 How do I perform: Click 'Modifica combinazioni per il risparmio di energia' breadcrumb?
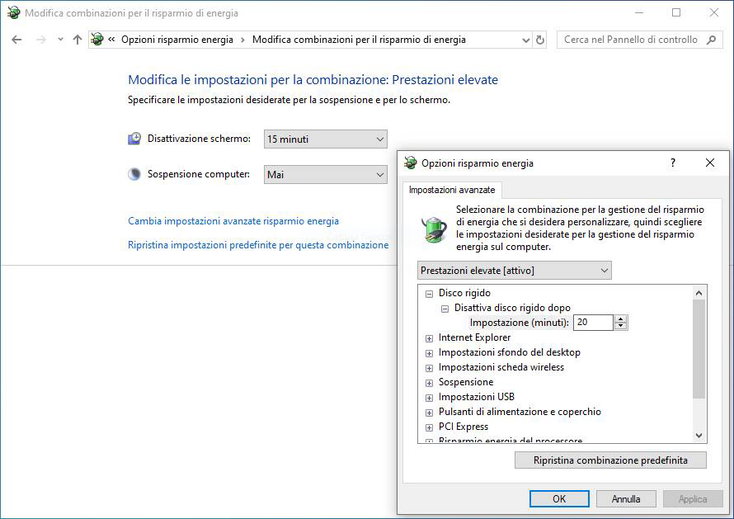point(359,40)
